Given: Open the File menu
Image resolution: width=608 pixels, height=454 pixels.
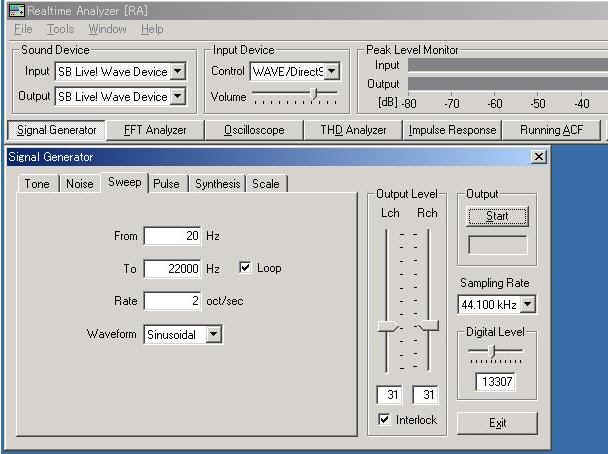Looking at the screenshot, I should 23,29.
